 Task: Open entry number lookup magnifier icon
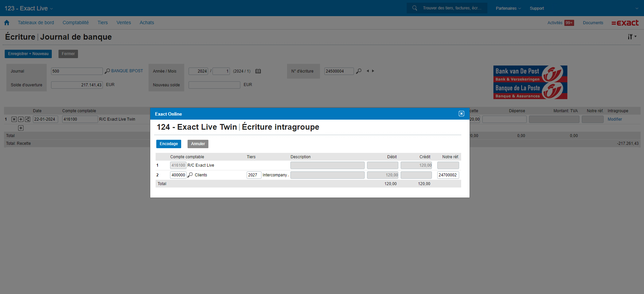coord(359,71)
